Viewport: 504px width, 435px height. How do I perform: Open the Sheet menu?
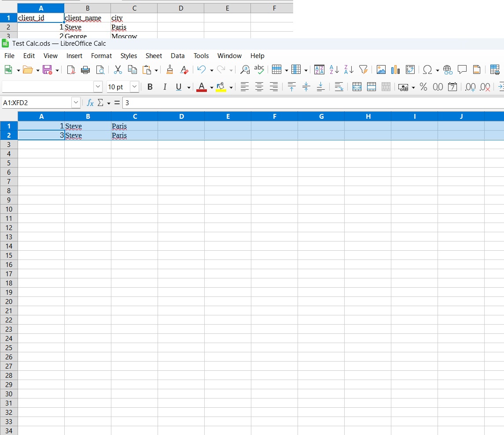[x=154, y=56]
